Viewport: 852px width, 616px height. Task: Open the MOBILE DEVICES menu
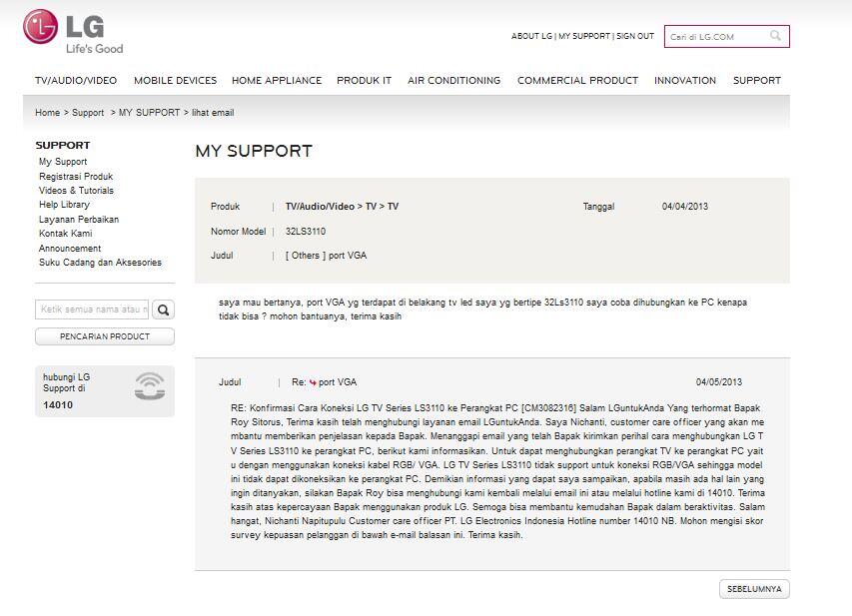(x=176, y=81)
